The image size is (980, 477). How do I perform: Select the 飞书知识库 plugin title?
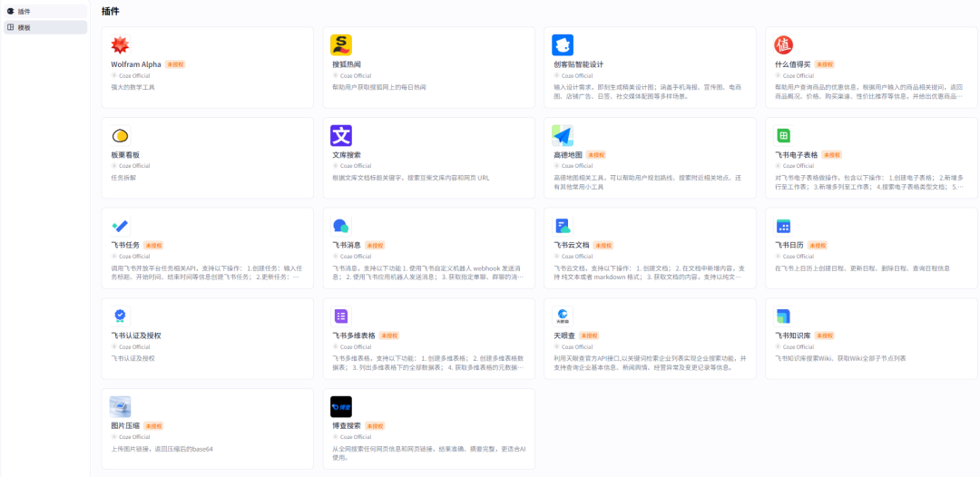(x=792, y=336)
